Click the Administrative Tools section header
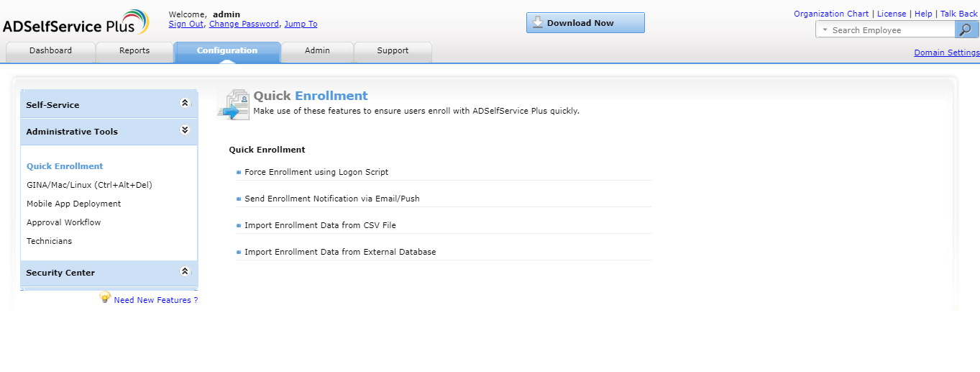Screen dimensions: 980x372 (x=109, y=132)
